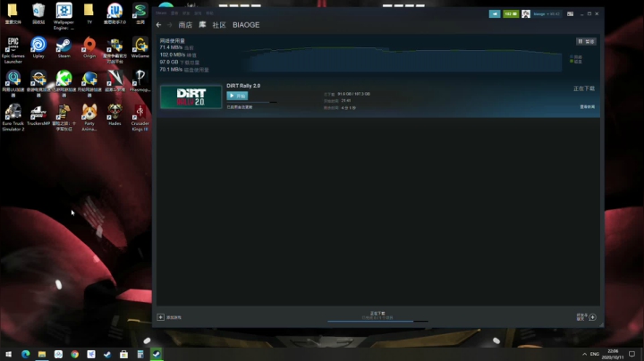Open the Steam menu in title bar
This screenshot has width=644, height=361.
click(161, 13)
